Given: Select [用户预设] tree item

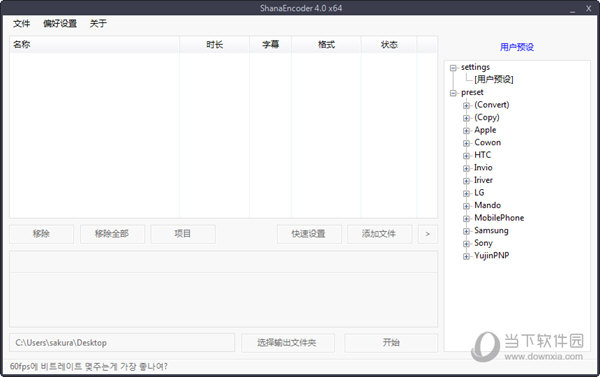Looking at the screenshot, I should coord(494,79).
